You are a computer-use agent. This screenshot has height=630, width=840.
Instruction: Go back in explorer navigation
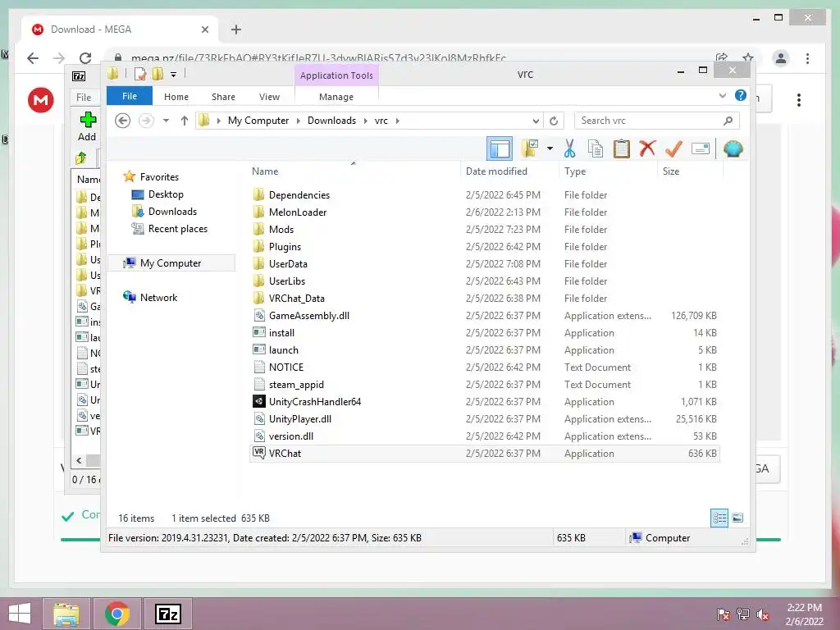tap(123, 121)
